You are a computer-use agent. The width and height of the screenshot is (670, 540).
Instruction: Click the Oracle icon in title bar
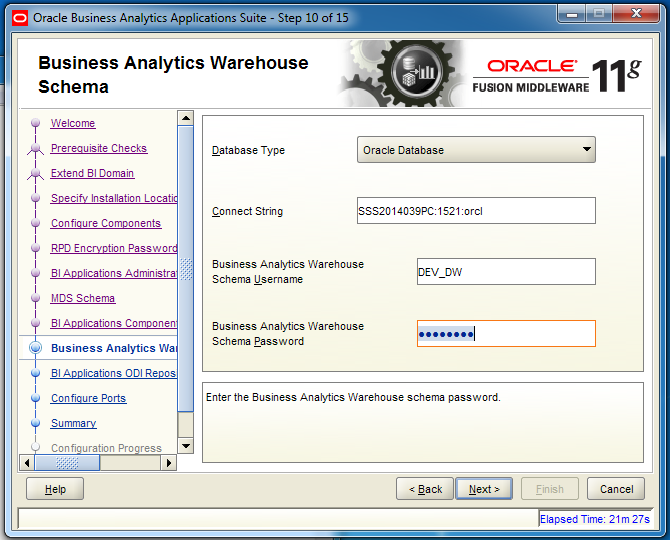pyautogui.click(x=20, y=18)
